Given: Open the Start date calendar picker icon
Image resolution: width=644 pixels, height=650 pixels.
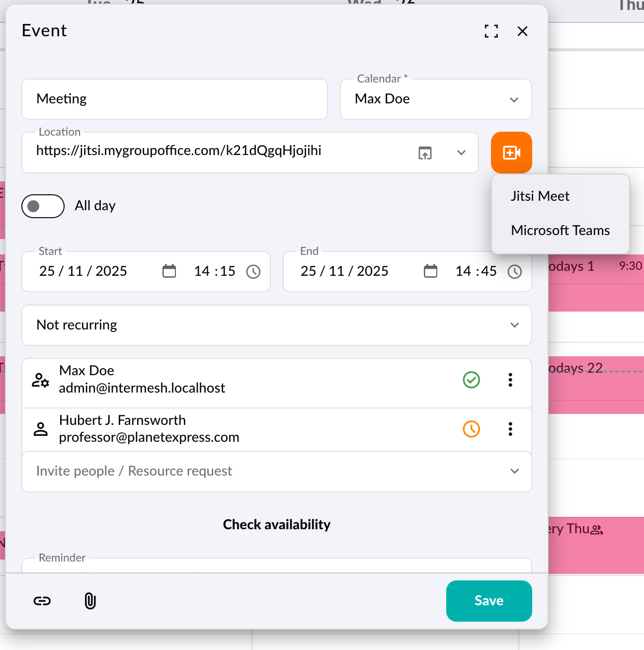Looking at the screenshot, I should [169, 271].
